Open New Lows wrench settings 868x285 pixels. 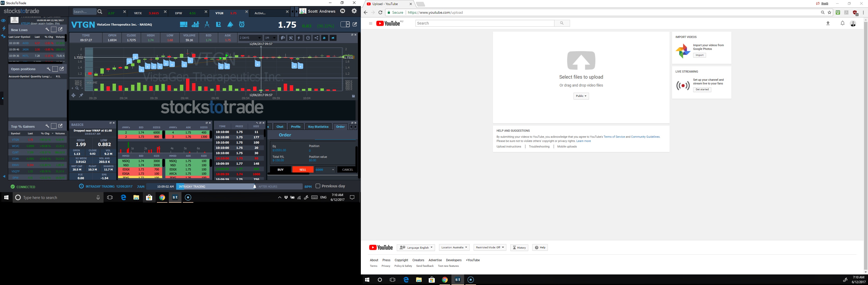coord(47,30)
